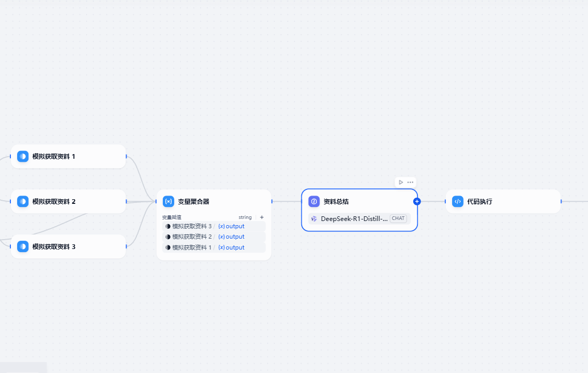Select the 模拟获取资料 1 output variable row
This screenshot has width=588, height=373.
click(x=214, y=247)
